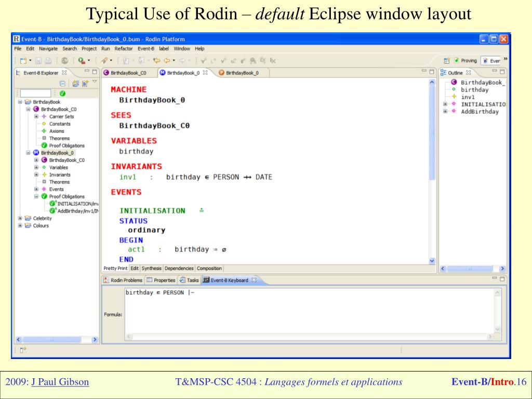Click the New Project icon in Explorer
This screenshot has height=399, width=532.
click(x=75, y=83)
